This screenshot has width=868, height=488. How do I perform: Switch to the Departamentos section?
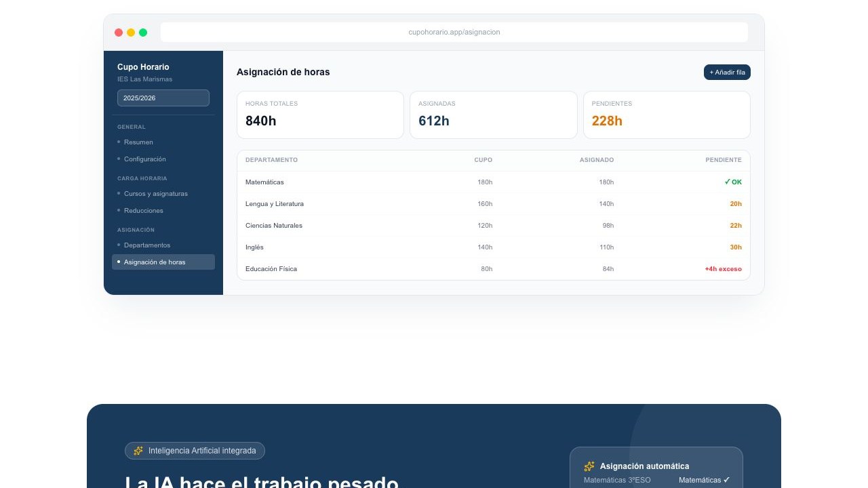click(x=147, y=245)
